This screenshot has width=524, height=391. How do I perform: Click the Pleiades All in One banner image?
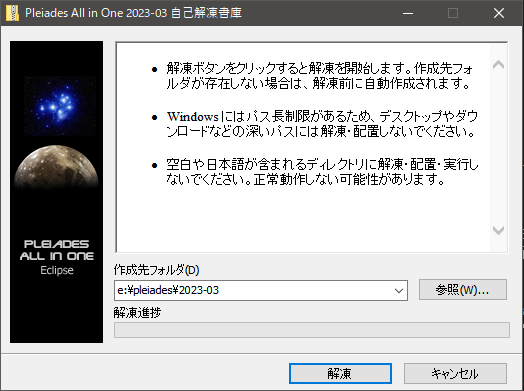point(56,192)
